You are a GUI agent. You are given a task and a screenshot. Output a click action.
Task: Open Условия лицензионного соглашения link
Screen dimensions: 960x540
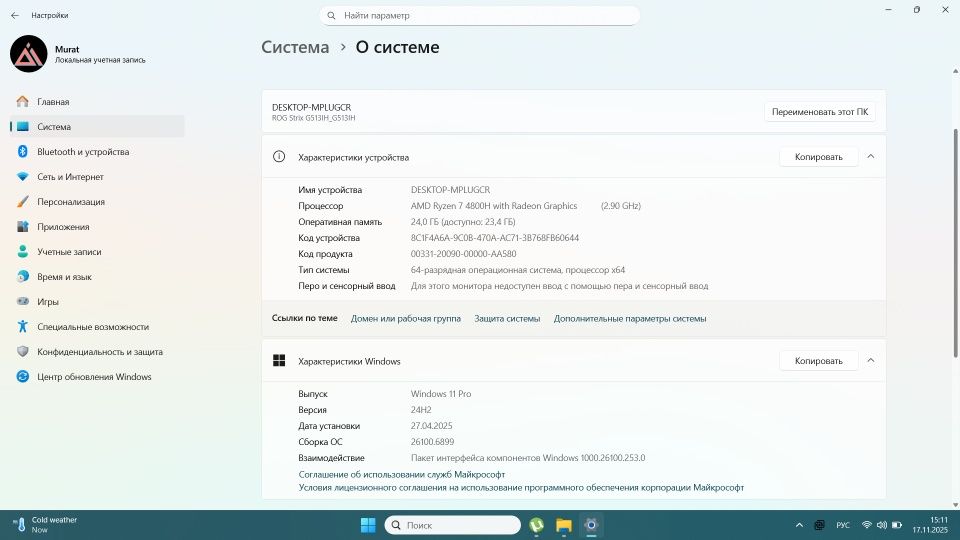coord(521,488)
